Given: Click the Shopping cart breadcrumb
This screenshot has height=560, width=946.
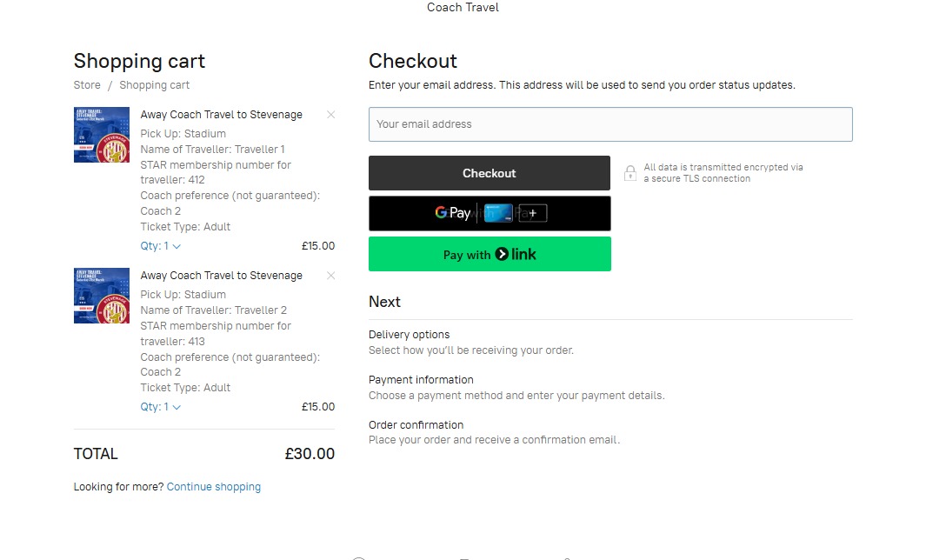Looking at the screenshot, I should pos(154,85).
